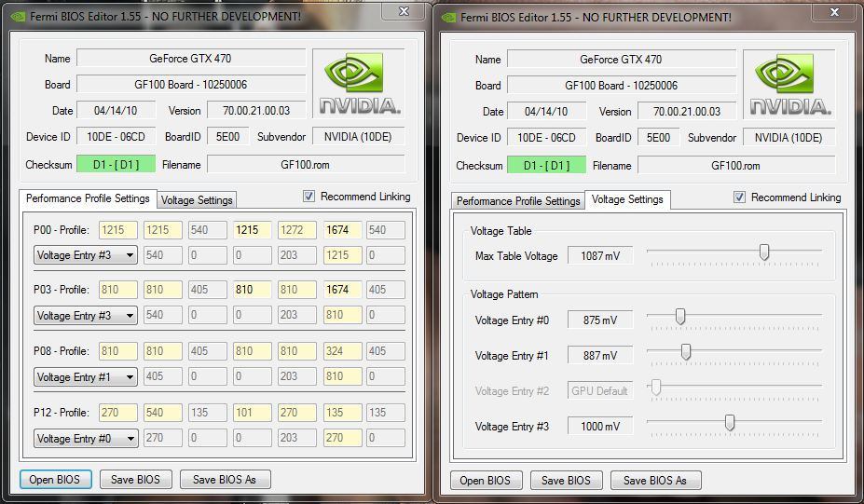The height and width of the screenshot is (504, 864).
Task: Click P00 - Profile label
Action: [62, 230]
